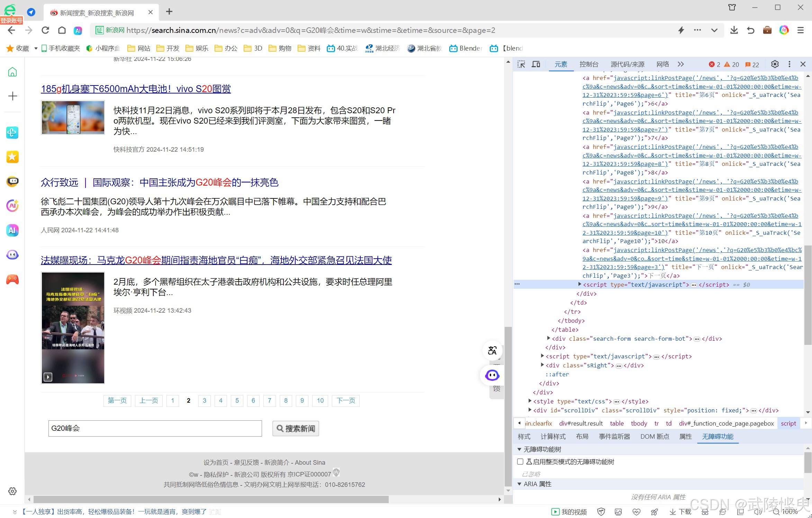The image size is (812, 518).
Task: Click the DevTools element inspector icon
Action: click(521, 64)
